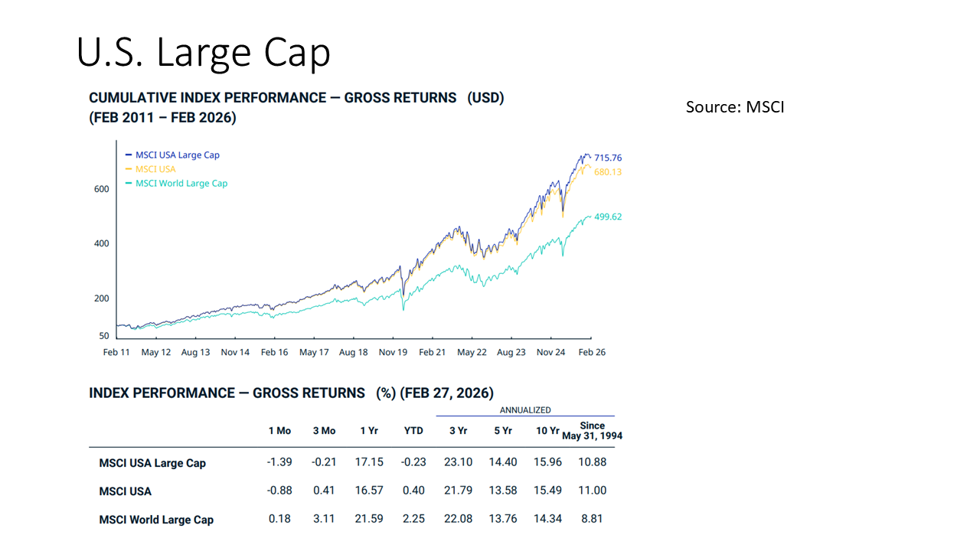Click the Index Performance table heading
The image size is (980, 551).
(291, 393)
